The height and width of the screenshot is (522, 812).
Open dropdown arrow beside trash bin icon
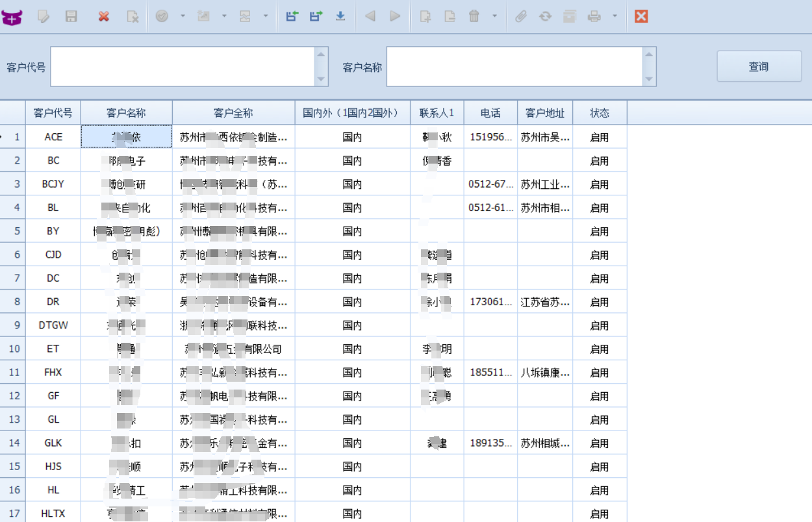click(x=495, y=16)
